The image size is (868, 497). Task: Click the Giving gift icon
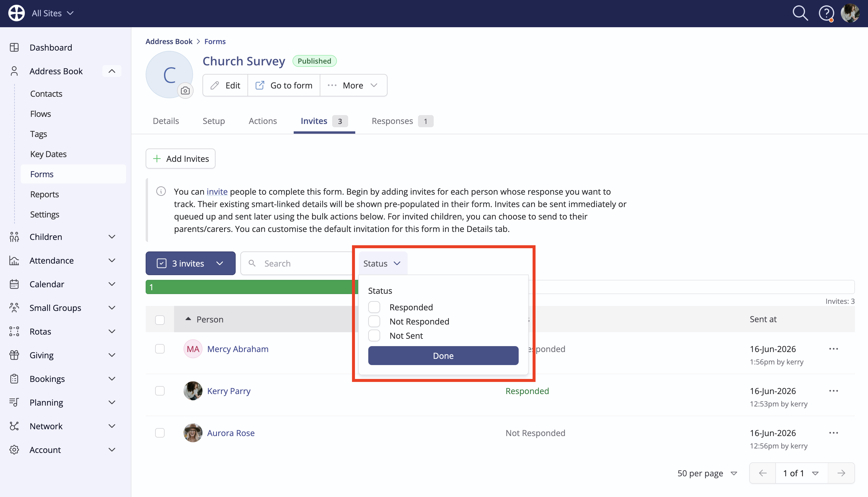(x=14, y=355)
